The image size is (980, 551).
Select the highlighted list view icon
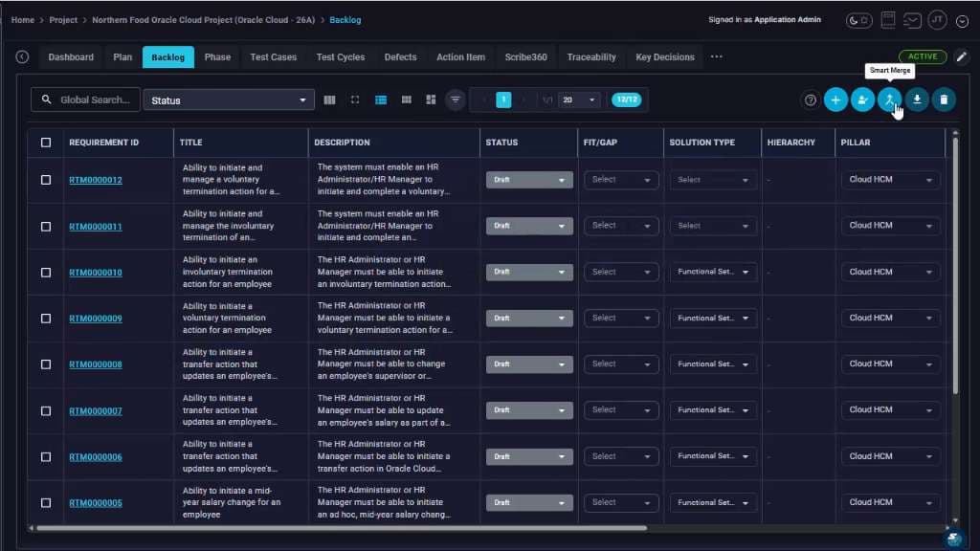pyautogui.click(x=381, y=99)
